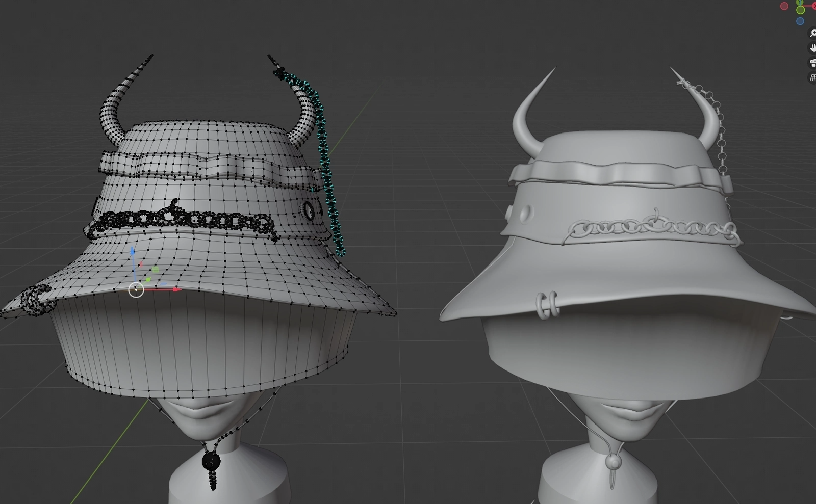Viewport: 816px width, 504px height.
Task: Click the 3D cursor in the viewport
Action: (x=136, y=289)
